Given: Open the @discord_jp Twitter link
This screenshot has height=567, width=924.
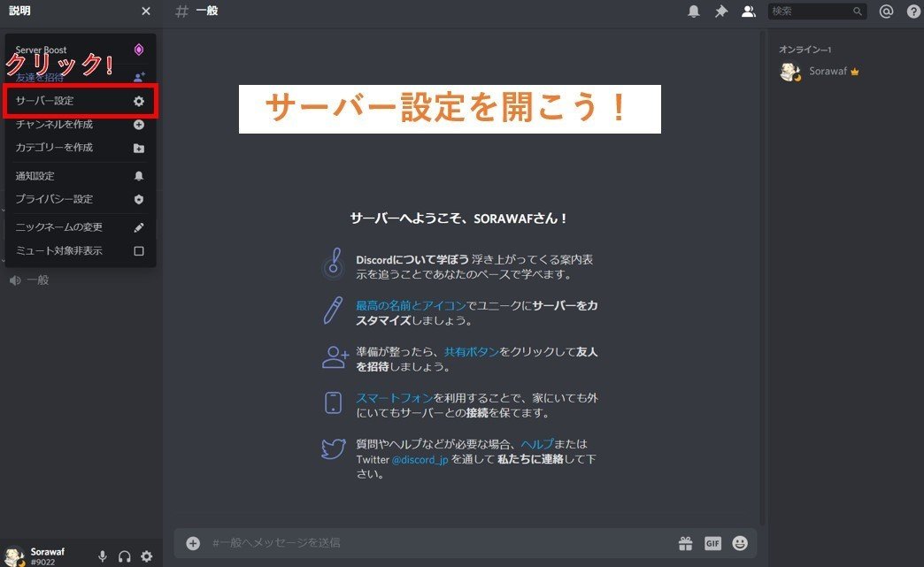Looking at the screenshot, I should coord(420,459).
